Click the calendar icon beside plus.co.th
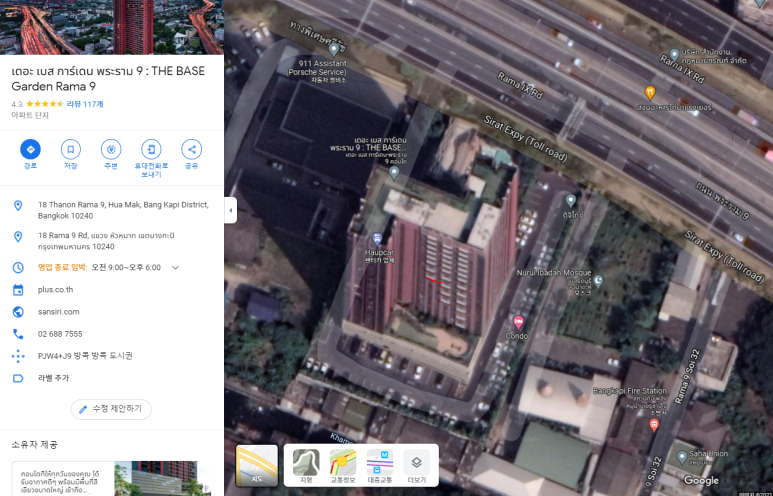 [x=18, y=289]
